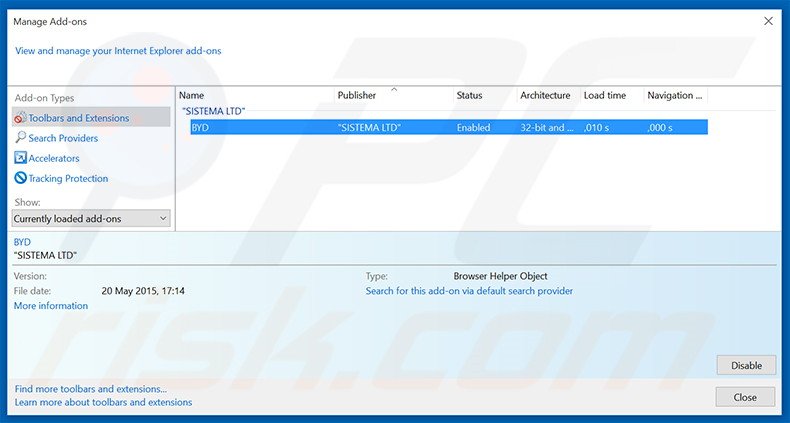Open Find more toolbars and extensions link

point(91,389)
